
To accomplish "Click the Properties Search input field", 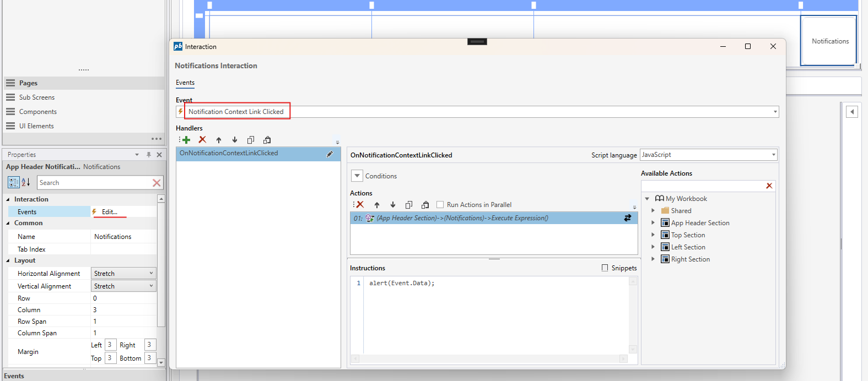I will tap(94, 183).
